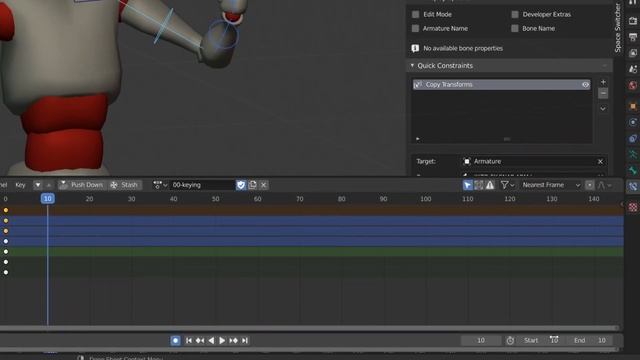This screenshot has width=640, height=360.
Task: Open the Scene properties tab icon
Action: (633, 69)
